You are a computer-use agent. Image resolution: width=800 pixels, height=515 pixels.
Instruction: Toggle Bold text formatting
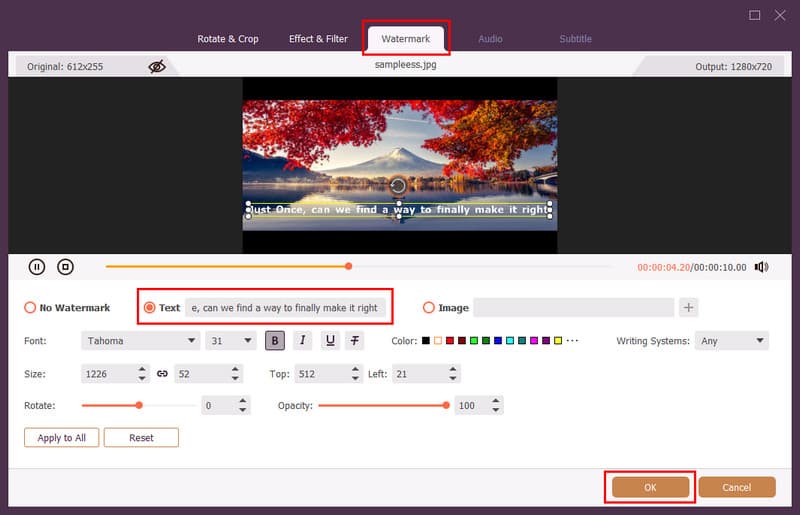[x=275, y=341]
